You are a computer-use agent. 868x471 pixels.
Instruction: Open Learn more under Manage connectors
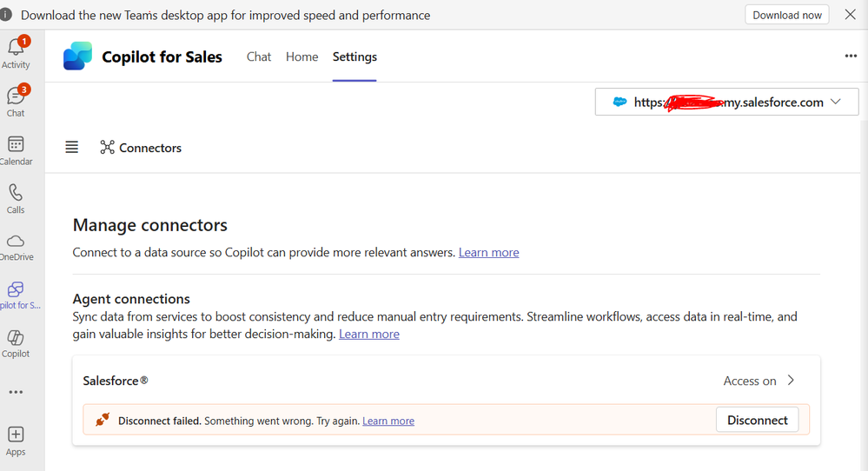coord(488,253)
